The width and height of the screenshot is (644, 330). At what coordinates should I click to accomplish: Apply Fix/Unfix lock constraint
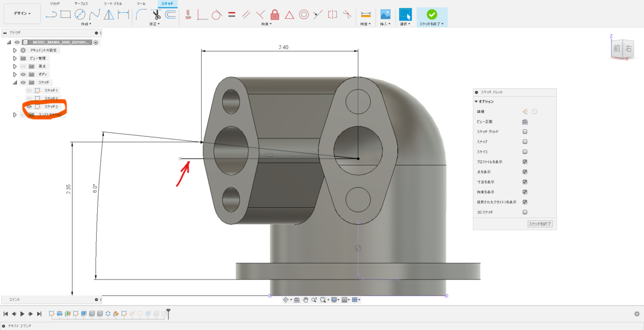(275, 14)
